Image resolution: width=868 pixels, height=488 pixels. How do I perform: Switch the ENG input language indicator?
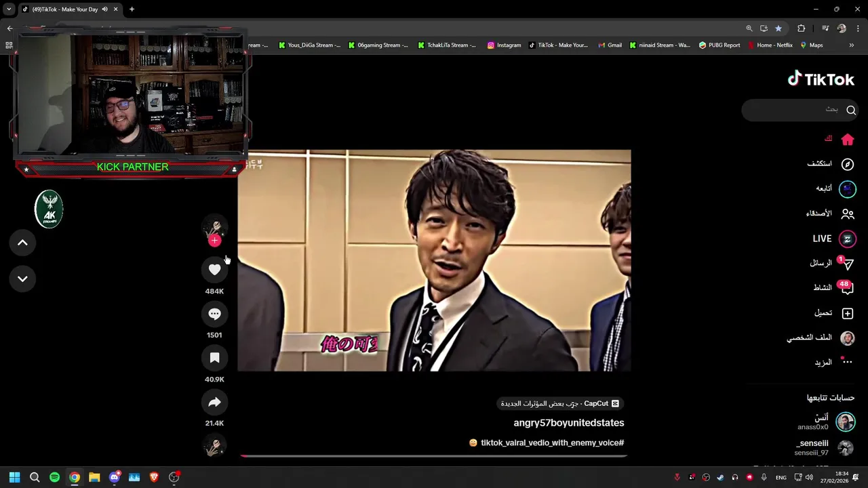point(781,477)
